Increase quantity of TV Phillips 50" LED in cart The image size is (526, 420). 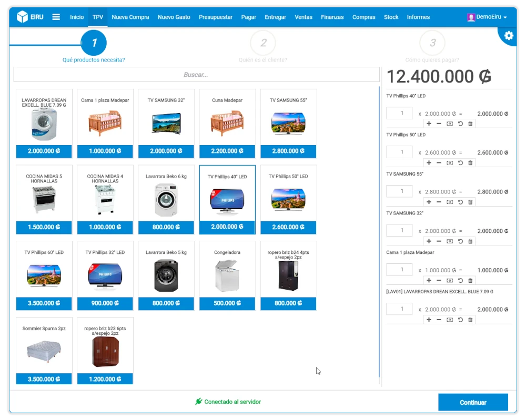point(429,163)
